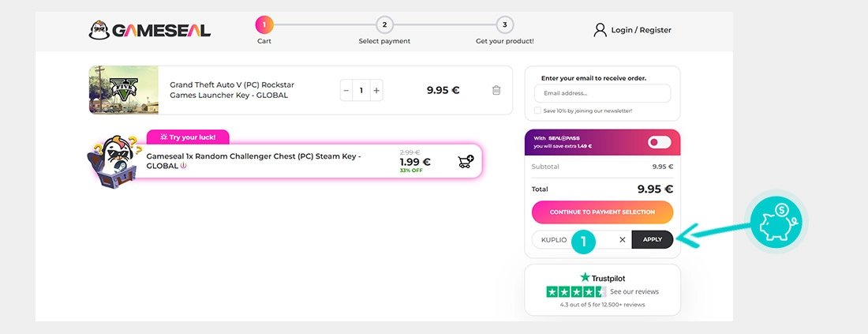Screen dimensions: 868x334
Task: Open the Gameseal logo homepage
Action: point(149,30)
